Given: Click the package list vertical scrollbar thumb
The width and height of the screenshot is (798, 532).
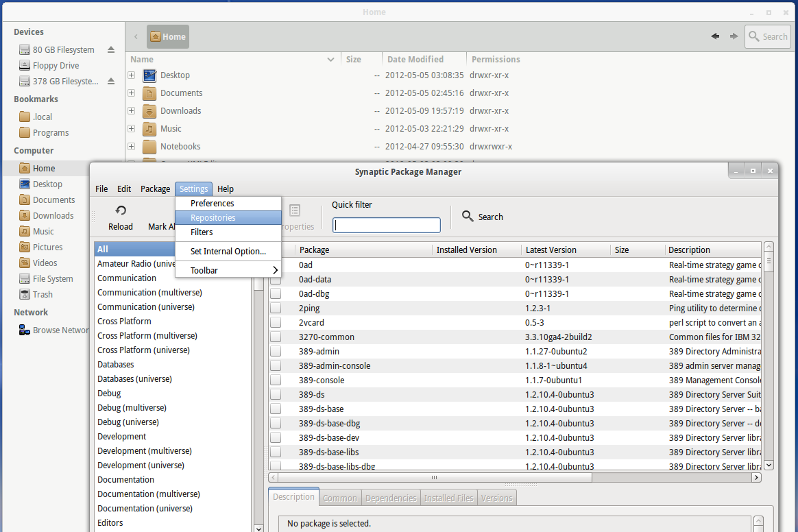Looking at the screenshot, I should (769, 262).
